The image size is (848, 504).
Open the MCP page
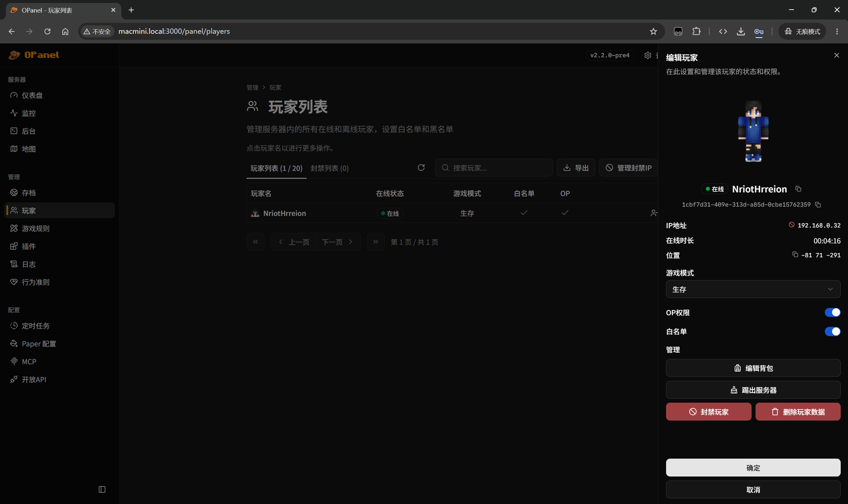59,361
